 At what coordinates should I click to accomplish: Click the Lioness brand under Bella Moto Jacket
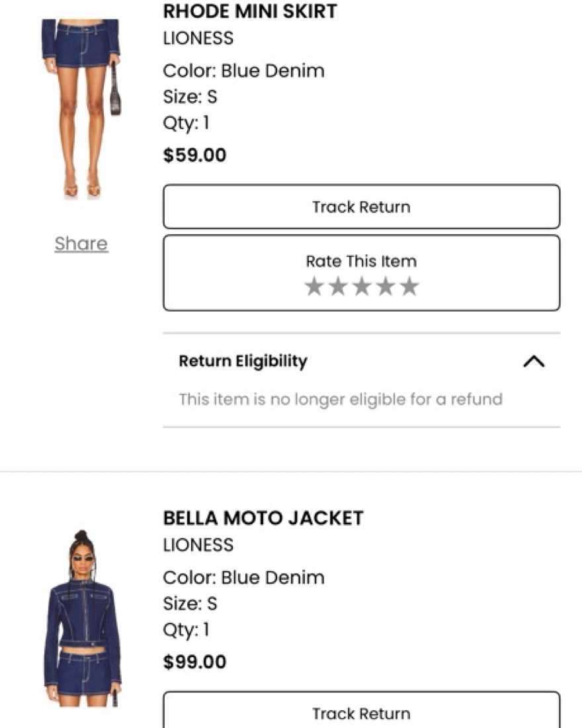pos(198,545)
